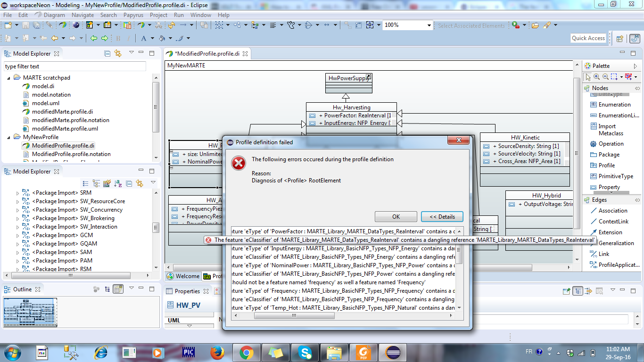Click the Select All diagram elements icon

(219, 25)
